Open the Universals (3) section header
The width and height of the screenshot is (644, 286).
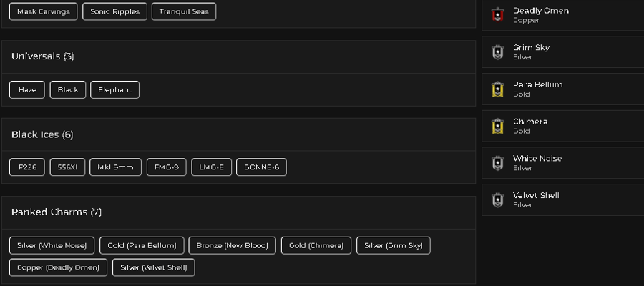click(238, 56)
